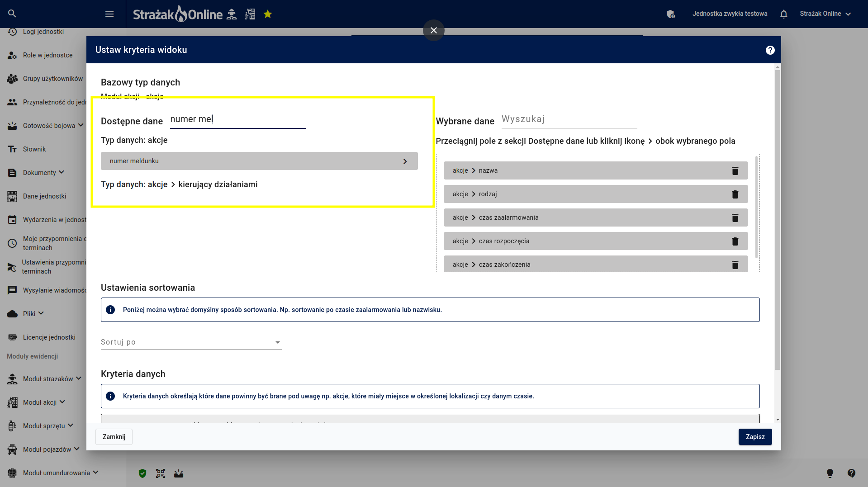Open Licencje jednostki
868x487 pixels.
click(x=49, y=337)
